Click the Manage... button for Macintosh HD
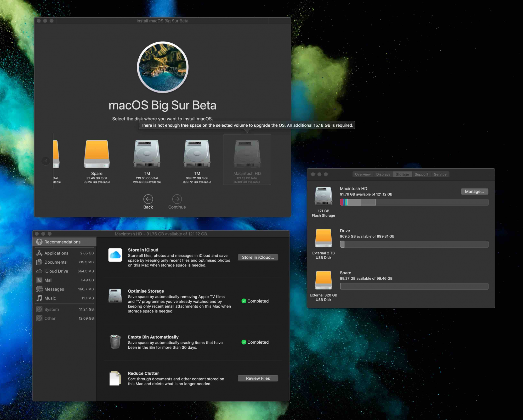Image resolution: width=523 pixels, height=420 pixels. (x=474, y=191)
